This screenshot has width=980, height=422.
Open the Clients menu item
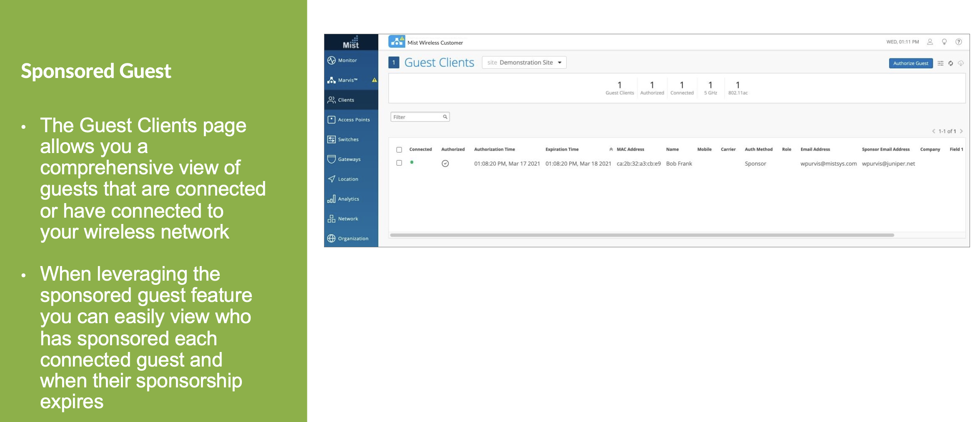[x=346, y=100]
